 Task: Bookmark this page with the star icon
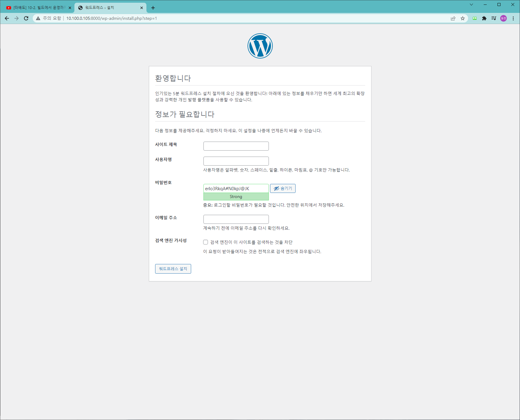(463, 18)
